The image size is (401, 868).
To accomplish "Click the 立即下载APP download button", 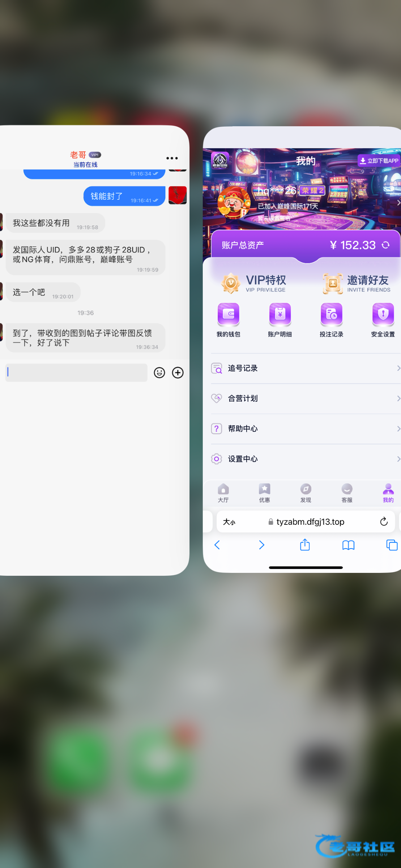I will click(379, 161).
